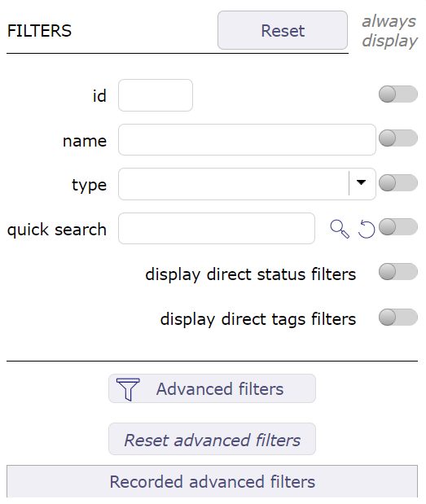Image resolution: width=426 pixels, height=504 pixels.
Task: Click the Reset button in the Filters header
Action: pos(283,30)
